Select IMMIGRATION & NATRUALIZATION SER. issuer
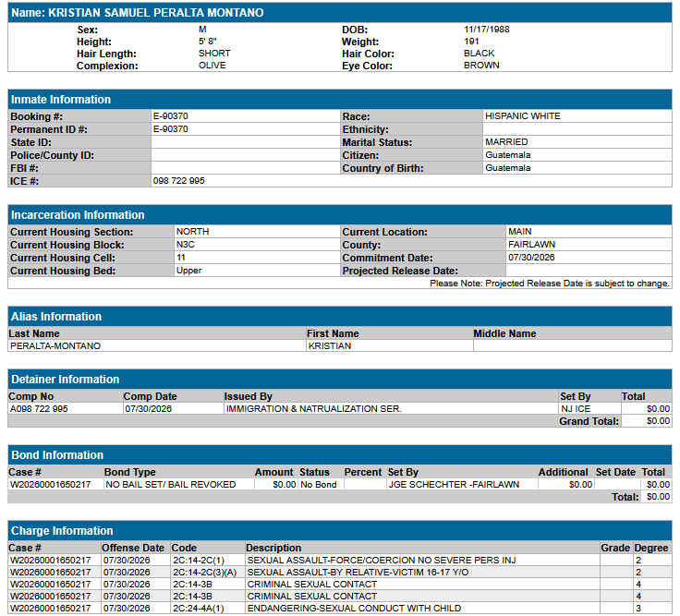 point(313,409)
